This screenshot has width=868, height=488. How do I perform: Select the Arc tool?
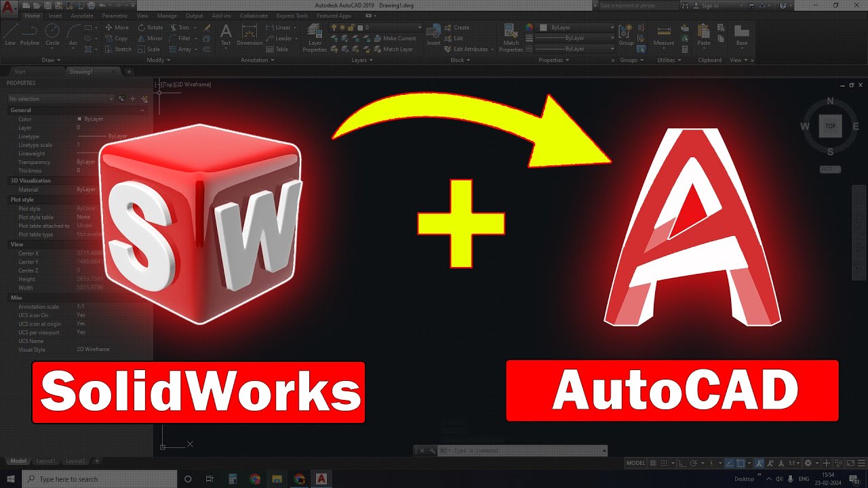(73, 34)
